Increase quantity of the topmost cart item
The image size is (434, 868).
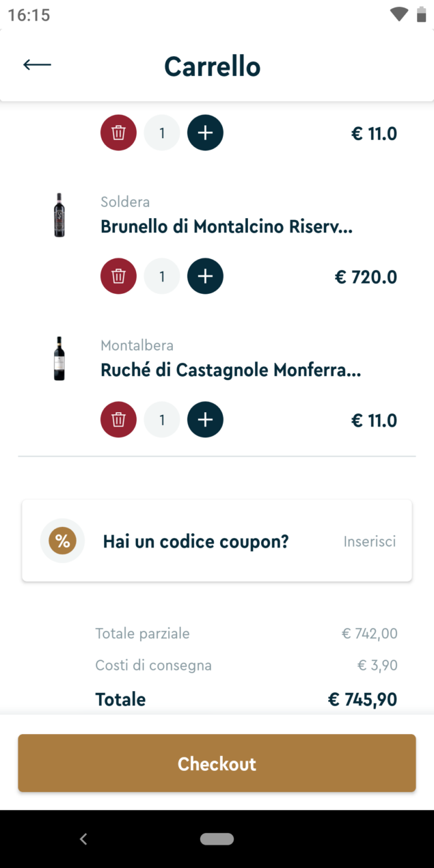205,133
